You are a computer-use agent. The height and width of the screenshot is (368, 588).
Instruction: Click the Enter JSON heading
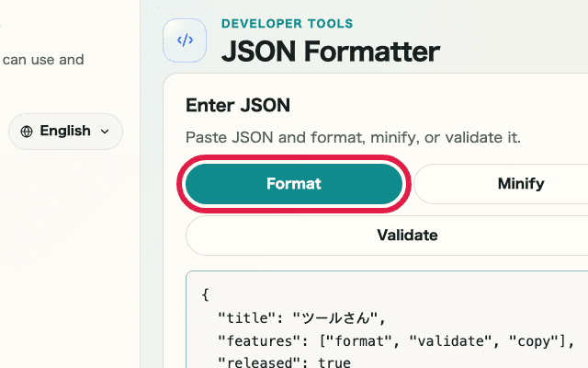[238, 105]
